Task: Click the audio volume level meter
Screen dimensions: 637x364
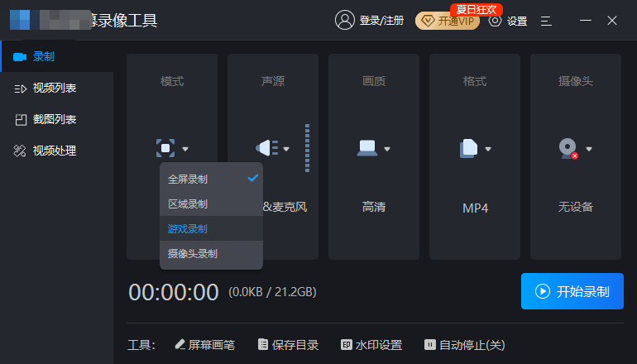Action: (307, 148)
